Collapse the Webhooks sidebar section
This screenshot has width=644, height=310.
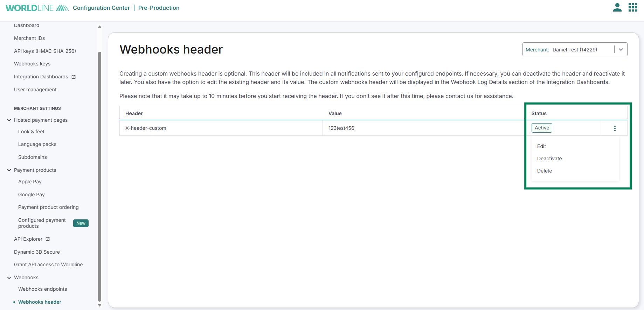click(9, 277)
